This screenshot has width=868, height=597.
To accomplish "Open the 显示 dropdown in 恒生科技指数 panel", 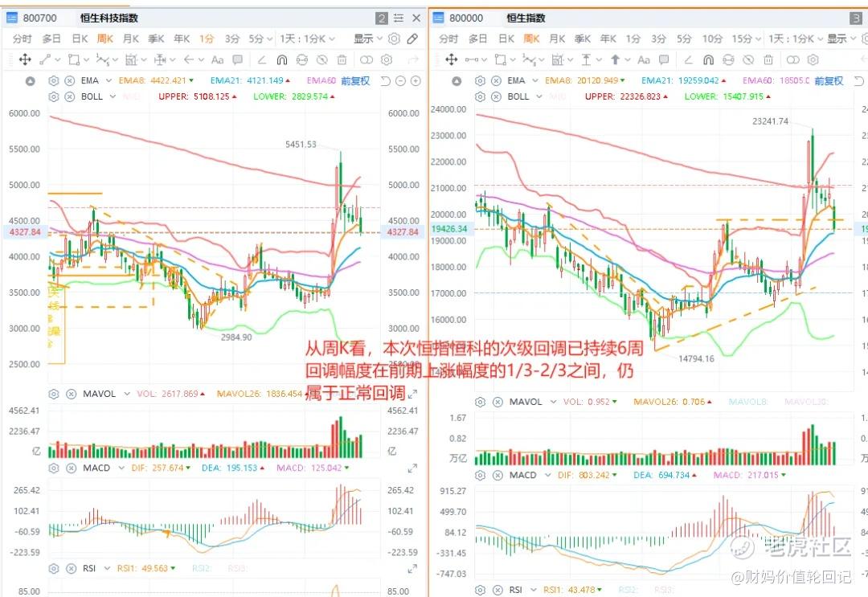I will pos(368,39).
